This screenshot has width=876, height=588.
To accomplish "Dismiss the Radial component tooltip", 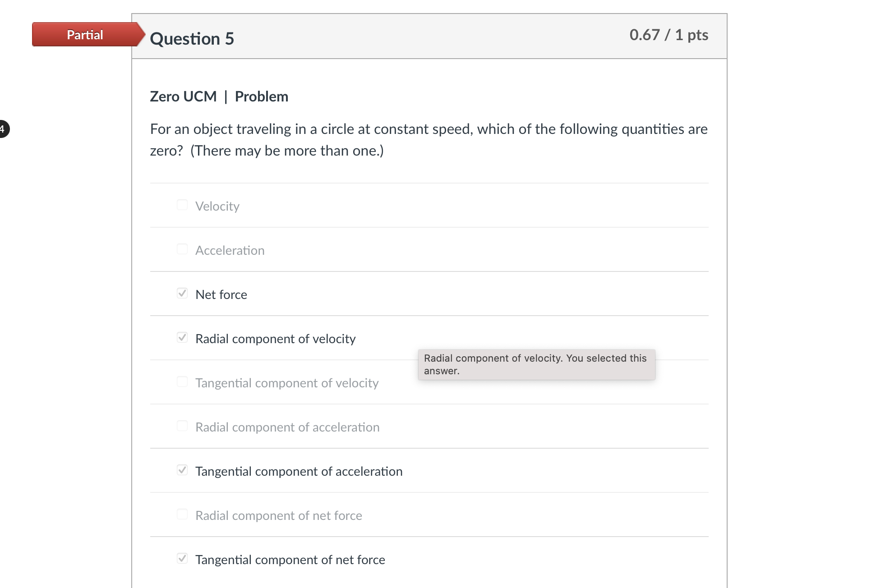I will click(x=536, y=364).
